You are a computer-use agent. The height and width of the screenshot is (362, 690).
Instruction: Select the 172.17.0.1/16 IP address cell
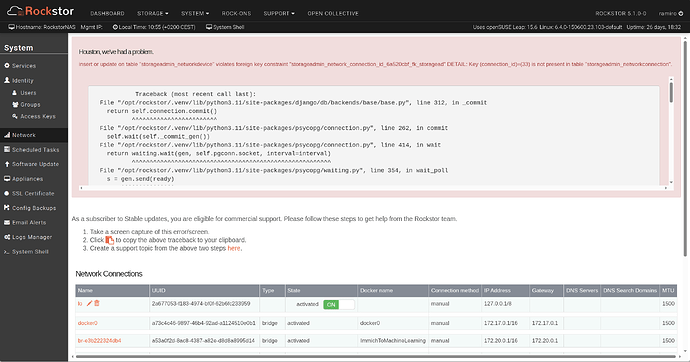pos(505,323)
